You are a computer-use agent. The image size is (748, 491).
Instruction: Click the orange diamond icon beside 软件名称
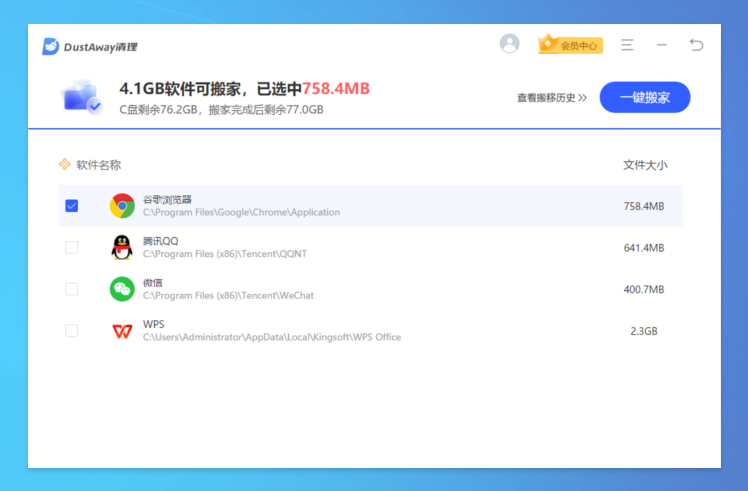tap(64, 165)
